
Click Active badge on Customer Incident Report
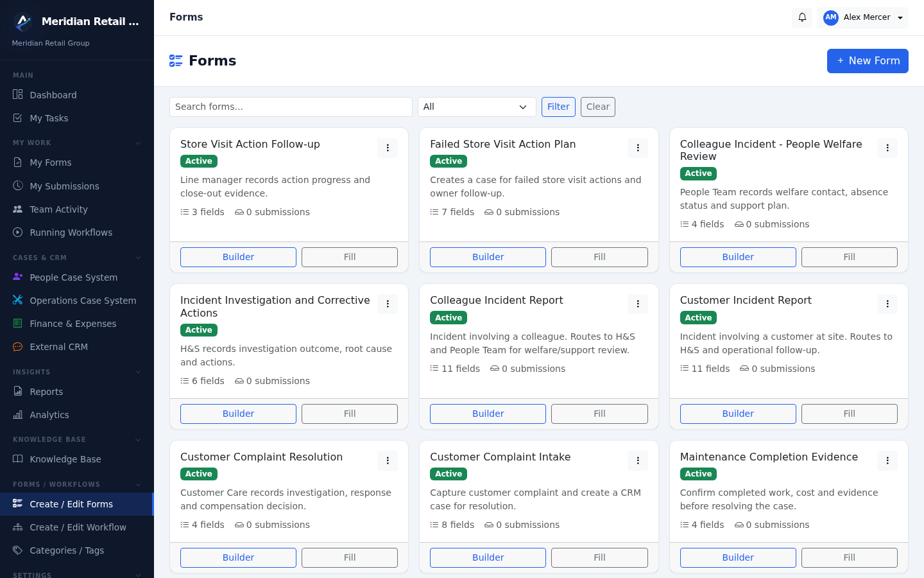point(698,318)
